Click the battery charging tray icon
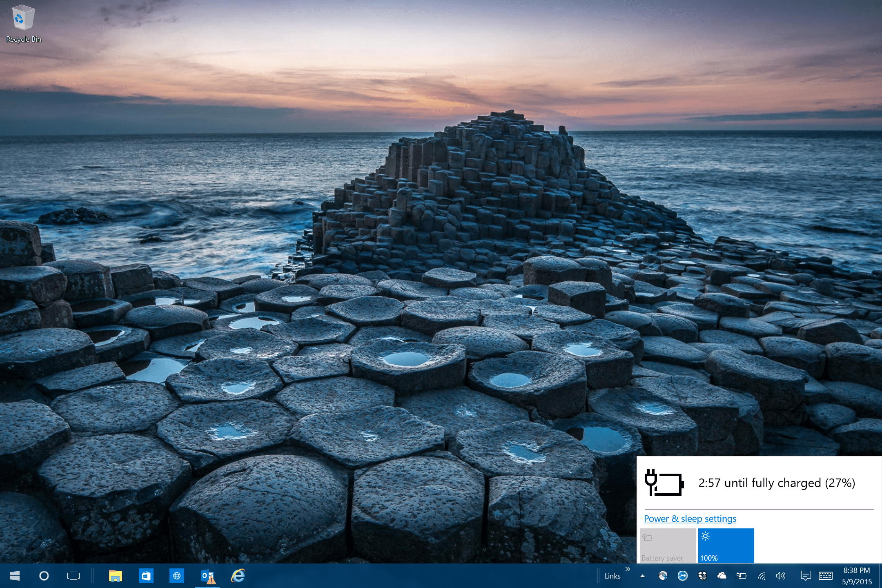The height and width of the screenshot is (588, 882). (742, 576)
